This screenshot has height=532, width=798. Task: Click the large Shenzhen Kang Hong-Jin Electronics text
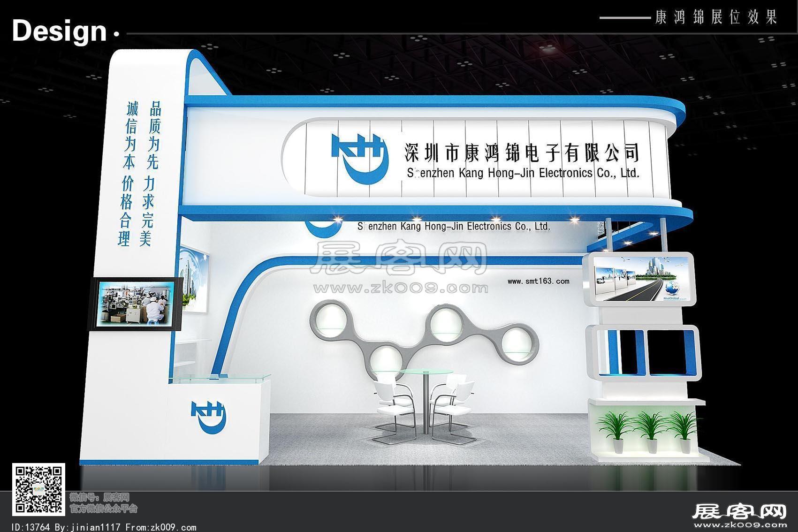coord(523,173)
